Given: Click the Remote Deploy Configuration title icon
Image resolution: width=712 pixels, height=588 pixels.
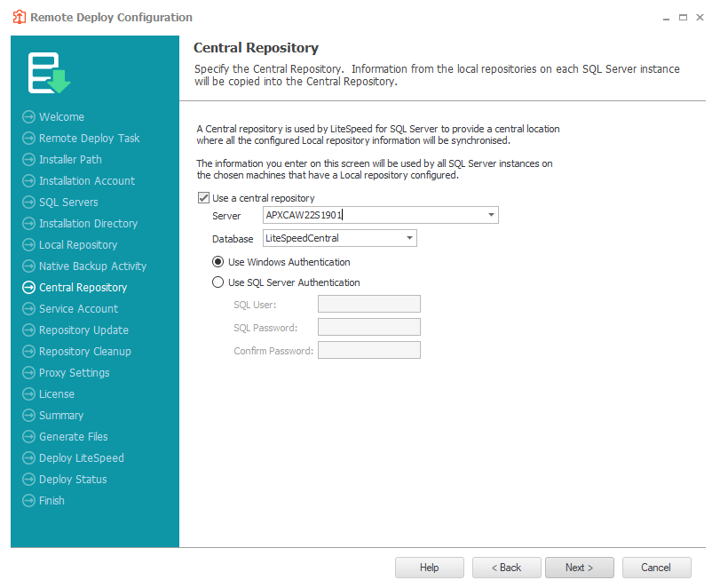Looking at the screenshot, I should [19, 17].
